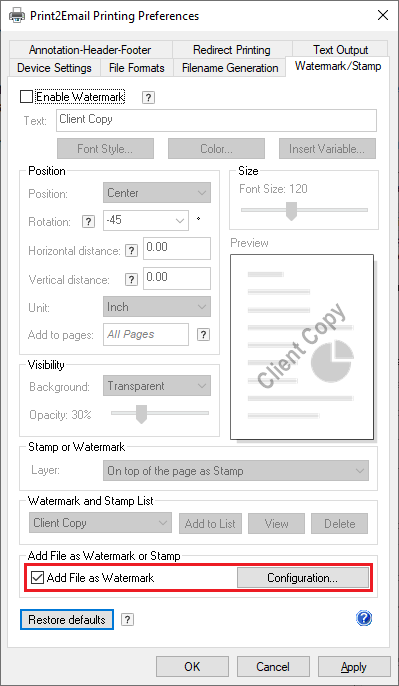399x686 pixels.
Task: Uncheck Add File as Watermark
Action: [x=38, y=578]
